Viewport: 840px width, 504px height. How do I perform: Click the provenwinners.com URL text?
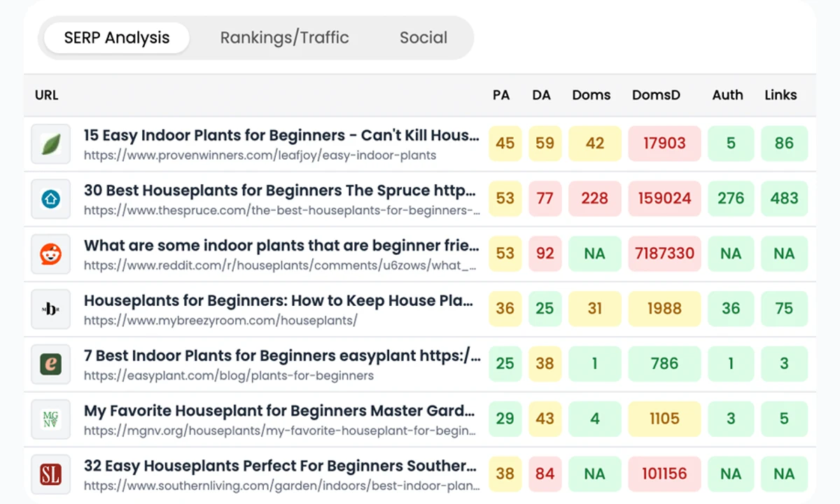pos(260,155)
